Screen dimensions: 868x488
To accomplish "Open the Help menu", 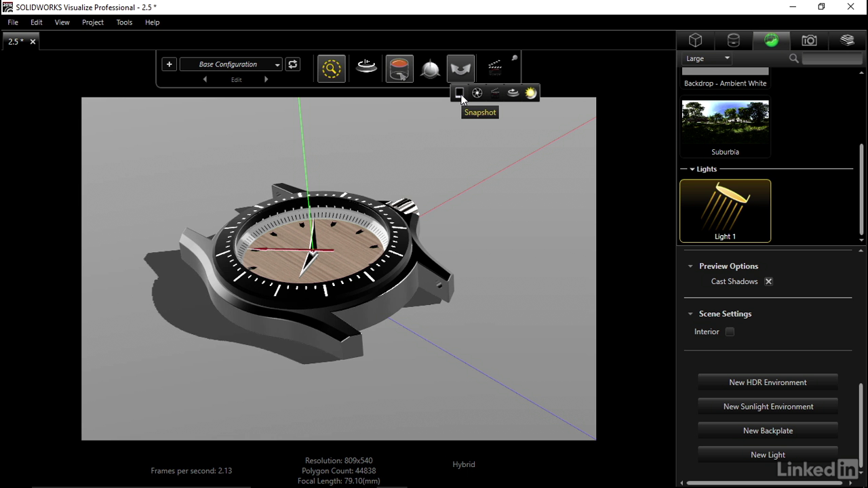I will click(152, 22).
